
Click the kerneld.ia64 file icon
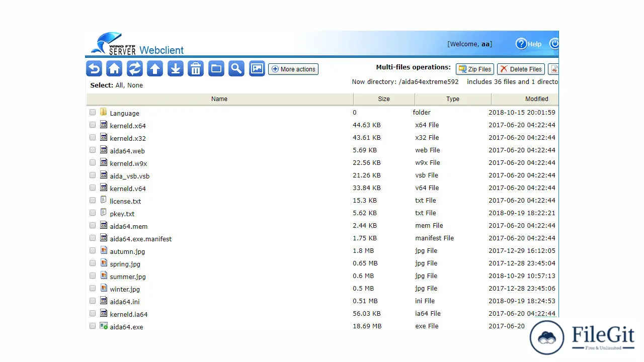(104, 313)
